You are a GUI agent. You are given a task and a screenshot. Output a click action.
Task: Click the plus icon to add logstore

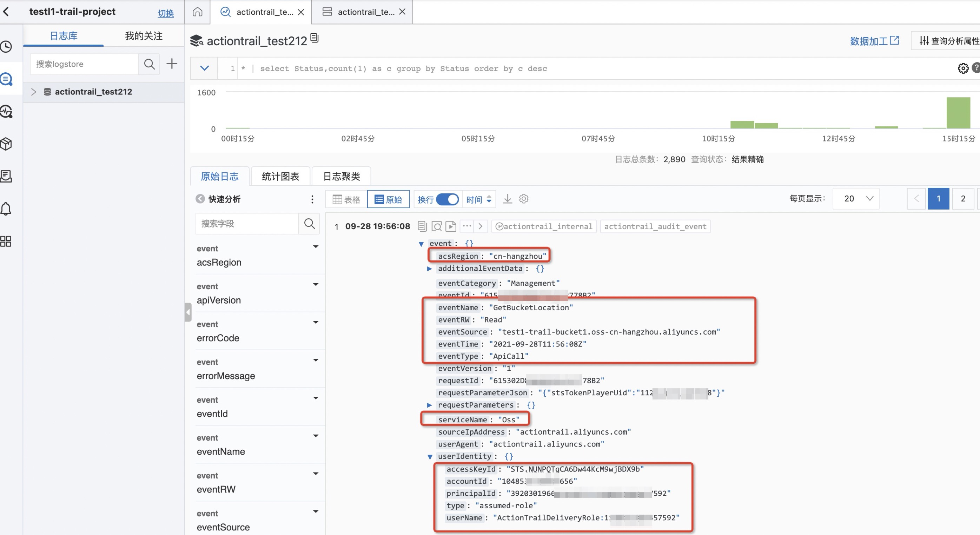pos(172,64)
